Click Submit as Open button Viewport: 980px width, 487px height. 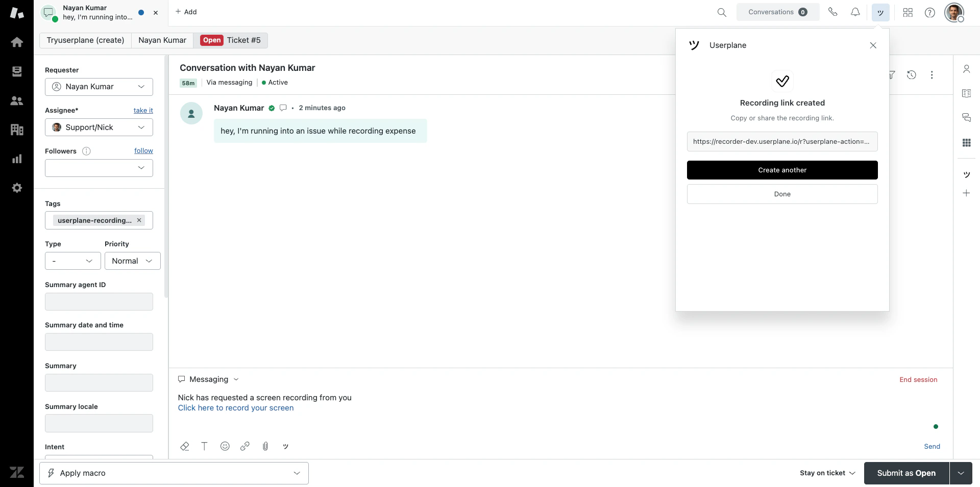(906, 473)
